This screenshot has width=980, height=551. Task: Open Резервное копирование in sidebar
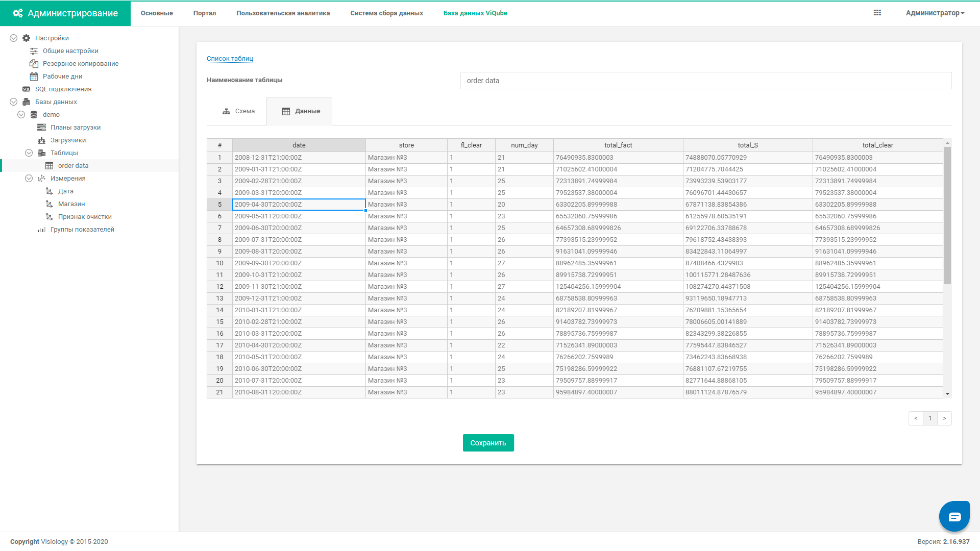point(81,64)
